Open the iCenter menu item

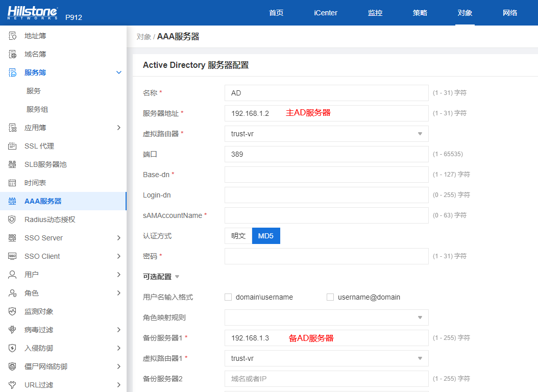pos(325,13)
